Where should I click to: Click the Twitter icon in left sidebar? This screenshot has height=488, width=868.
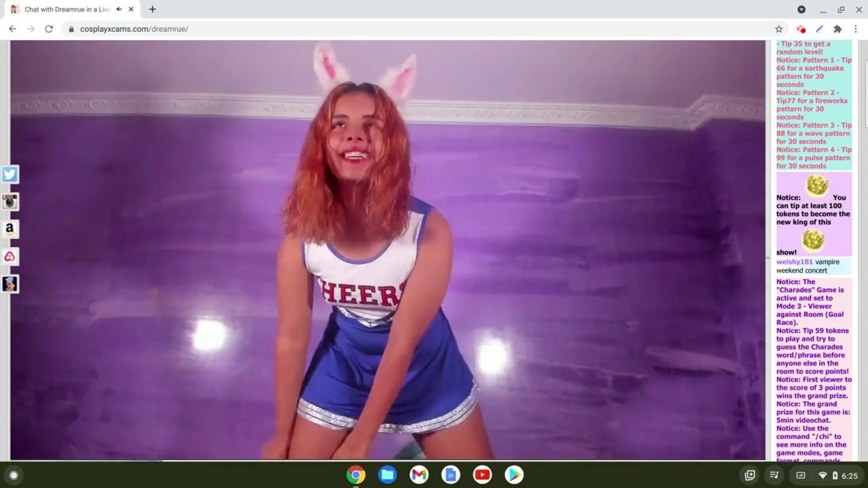9,174
